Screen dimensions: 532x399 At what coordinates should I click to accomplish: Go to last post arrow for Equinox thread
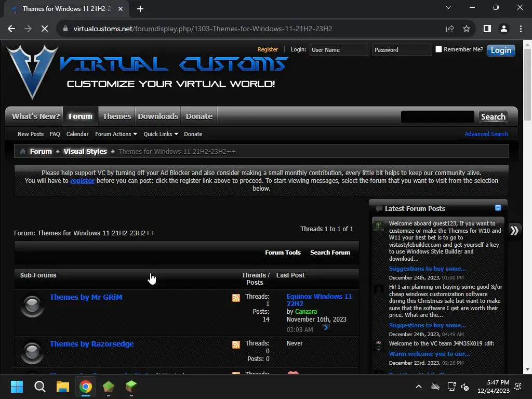coord(326,328)
